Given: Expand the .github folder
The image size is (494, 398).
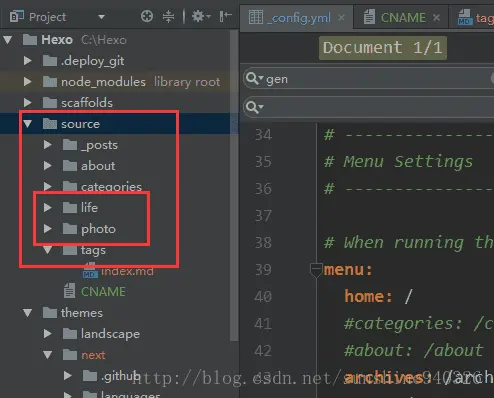Looking at the screenshot, I should (x=68, y=376).
